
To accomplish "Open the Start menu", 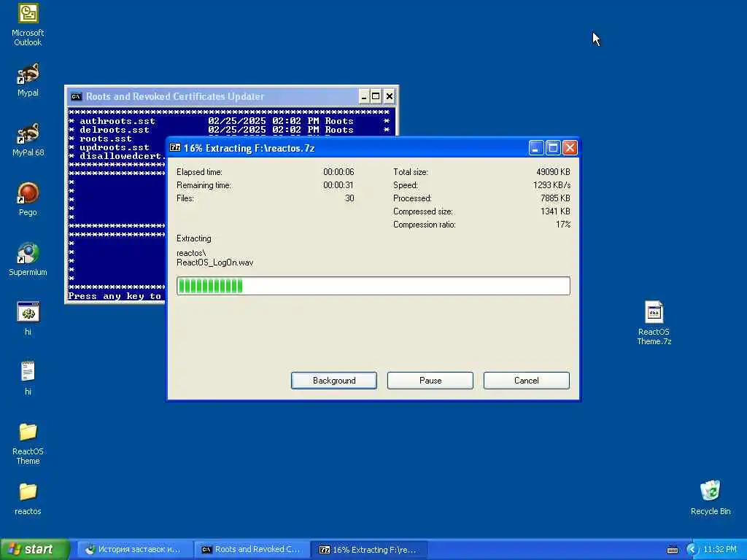I will (34, 550).
